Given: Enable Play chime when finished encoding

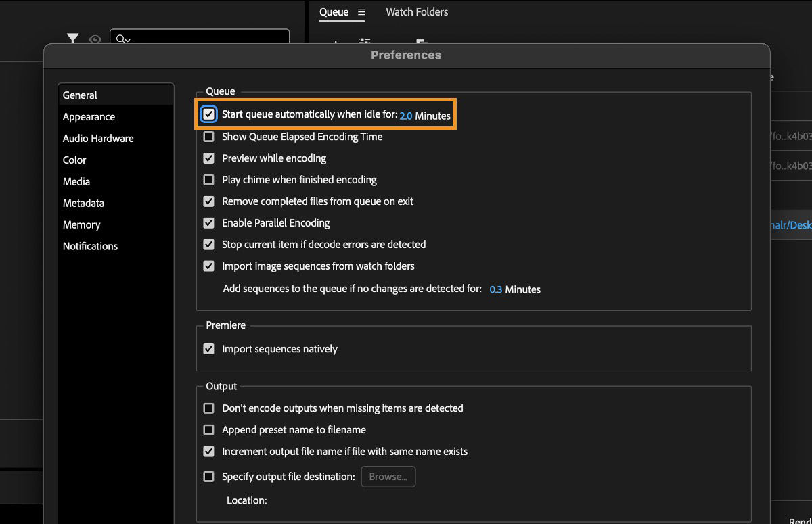Looking at the screenshot, I should click(x=208, y=179).
